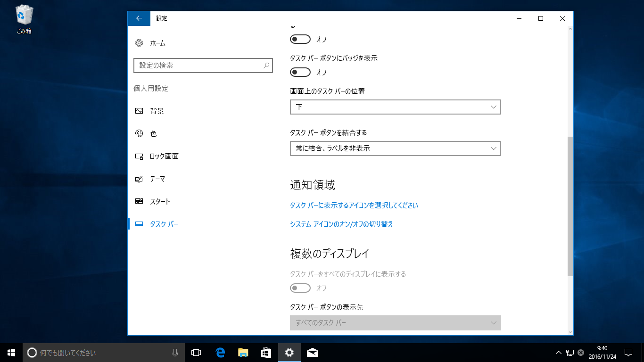644x362 pixels.
Task: Expand the タスク バー ボタンを結合する dropdown
Action: (x=395, y=148)
